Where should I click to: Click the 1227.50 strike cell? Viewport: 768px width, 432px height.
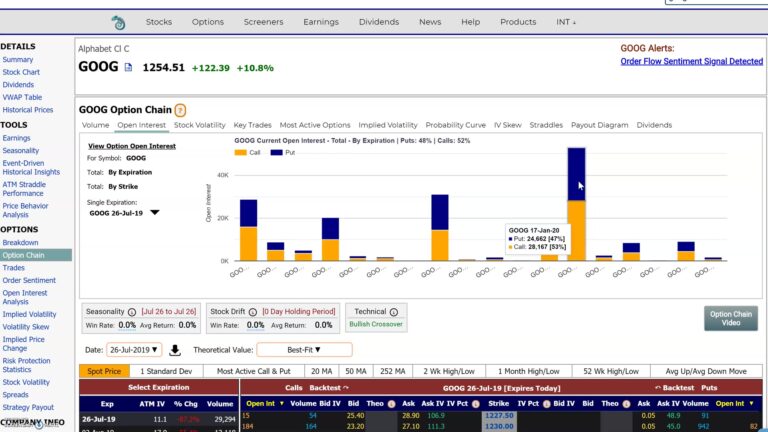click(499, 415)
